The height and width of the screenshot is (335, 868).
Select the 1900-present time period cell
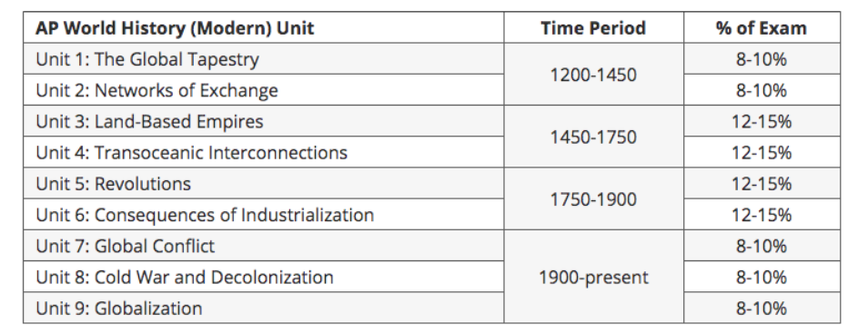[593, 277]
